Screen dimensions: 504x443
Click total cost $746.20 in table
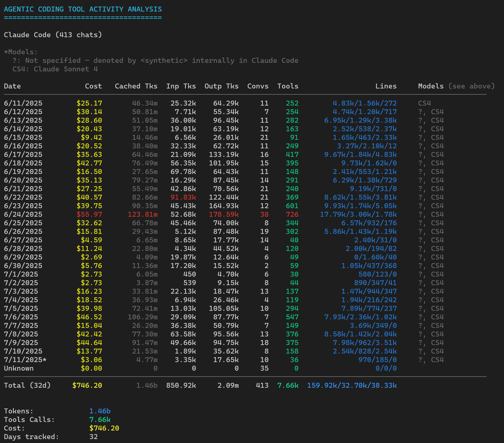87,385
